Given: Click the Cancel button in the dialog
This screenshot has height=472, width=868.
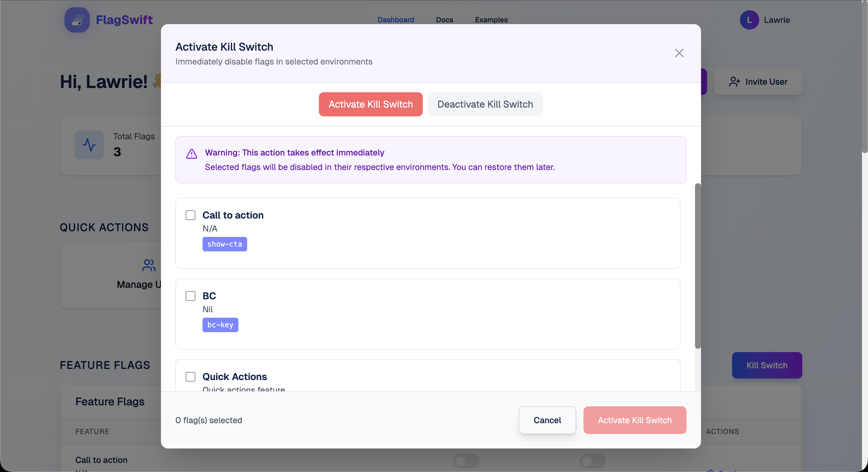Looking at the screenshot, I should 547,420.
